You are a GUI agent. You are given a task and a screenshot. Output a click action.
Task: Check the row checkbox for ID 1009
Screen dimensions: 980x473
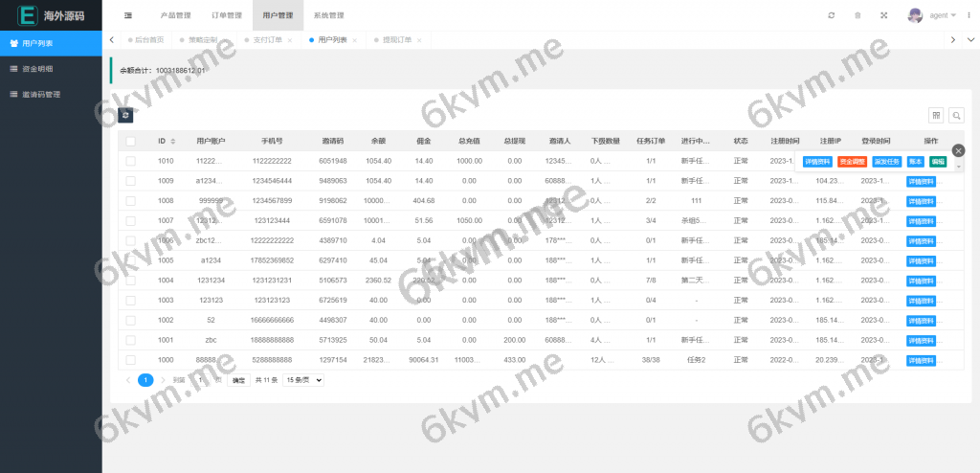pos(130,181)
